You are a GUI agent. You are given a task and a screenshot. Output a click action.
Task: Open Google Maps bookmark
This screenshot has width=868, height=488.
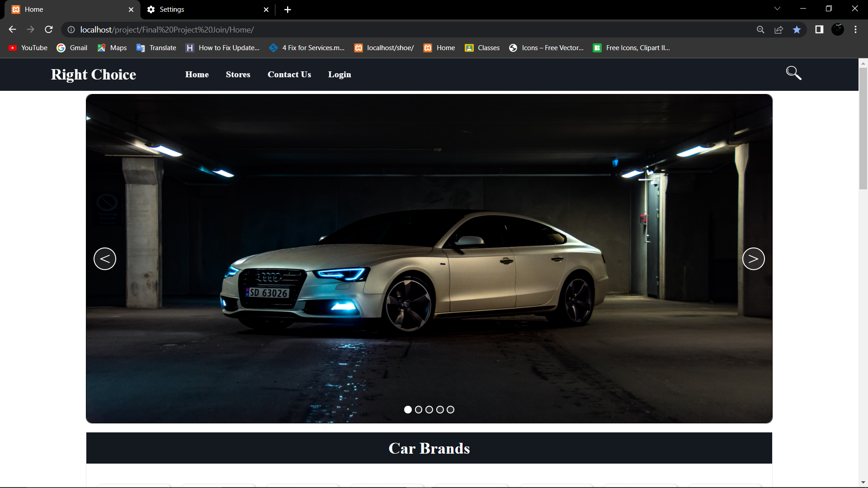pyautogui.click(x=101, y=47)
